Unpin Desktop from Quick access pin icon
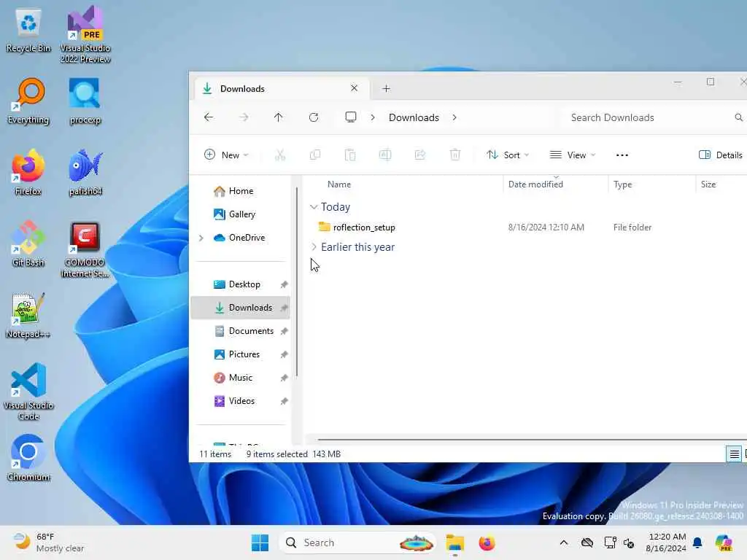This screenshot has width=747, height=560. 284,284
